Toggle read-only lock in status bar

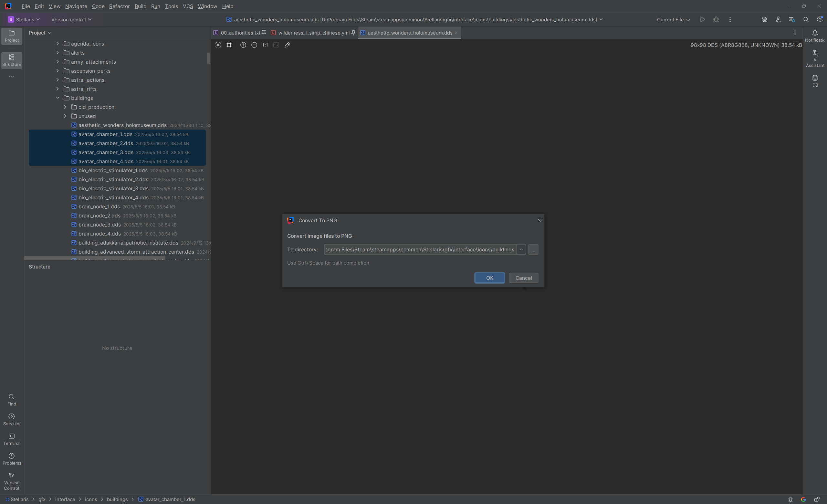pos(817,499)
